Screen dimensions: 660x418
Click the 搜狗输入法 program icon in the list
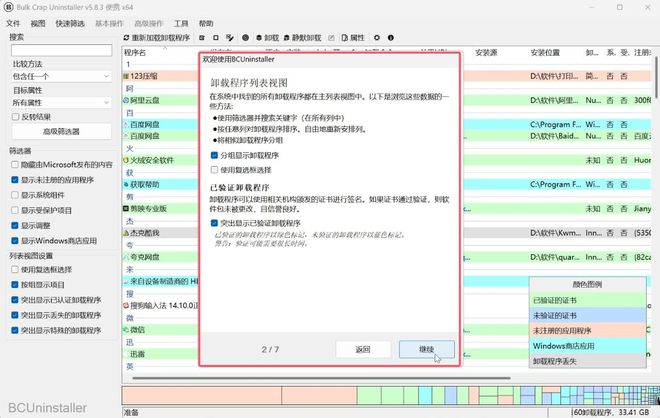(126, 305)
